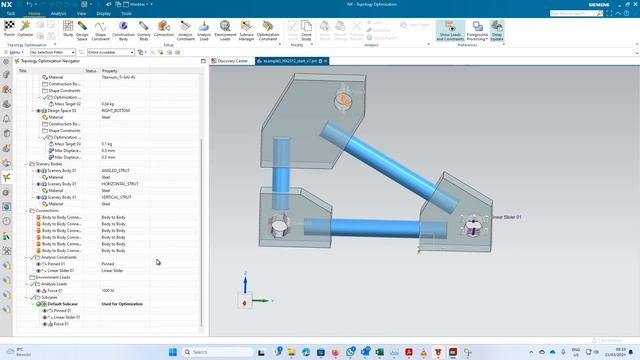This screenshot has height=360, width=640.
Task: Toggle visibility of Pinned 01 under Analysis Constraints
Action: tap(38, 264)
